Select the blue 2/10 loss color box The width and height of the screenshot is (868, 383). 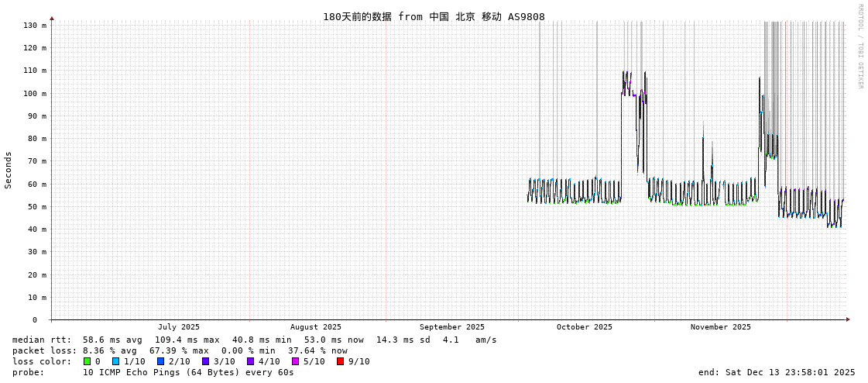pyautogui.click(x=160, y=361)
